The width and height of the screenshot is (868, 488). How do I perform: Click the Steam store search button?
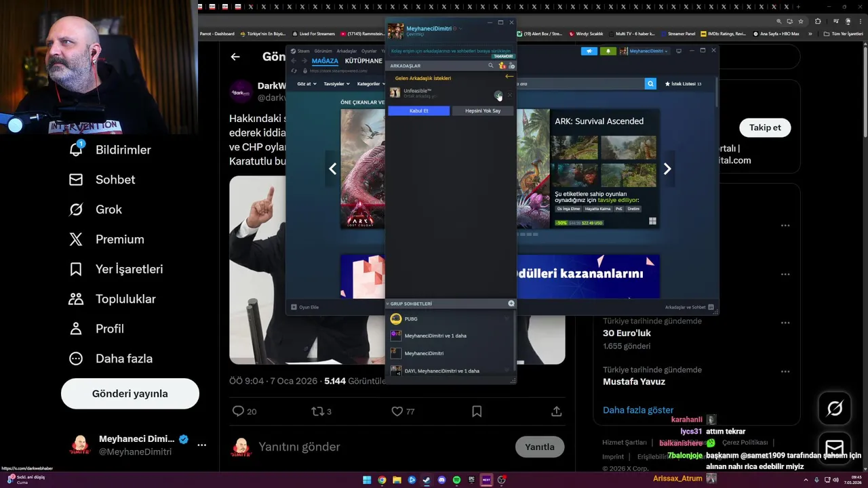pyautogui.click(x=650, y=83)
